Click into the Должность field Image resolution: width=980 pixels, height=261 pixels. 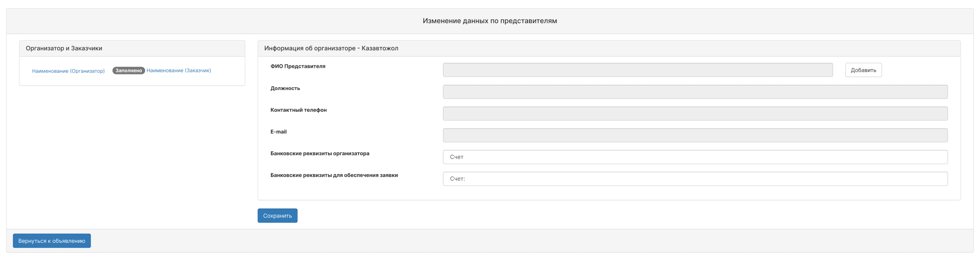[695, 92]
